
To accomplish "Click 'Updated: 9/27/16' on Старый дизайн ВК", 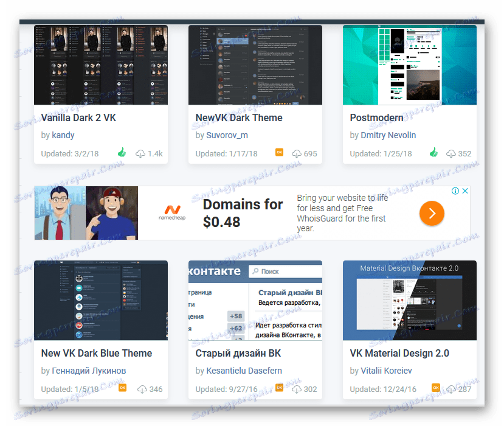I will tap(226, 389).
